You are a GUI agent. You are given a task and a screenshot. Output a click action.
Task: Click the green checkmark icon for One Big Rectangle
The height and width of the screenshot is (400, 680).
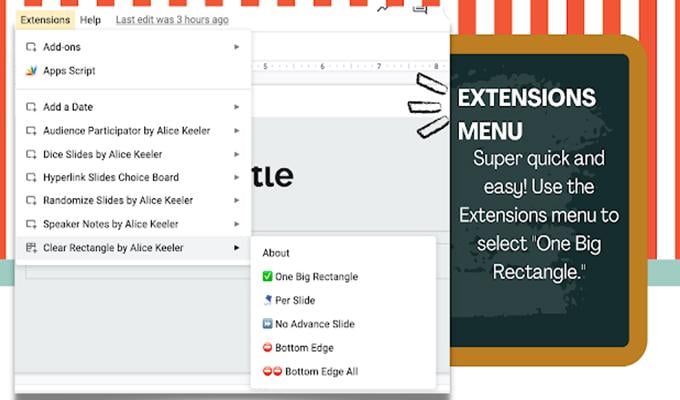coord(268,276)
